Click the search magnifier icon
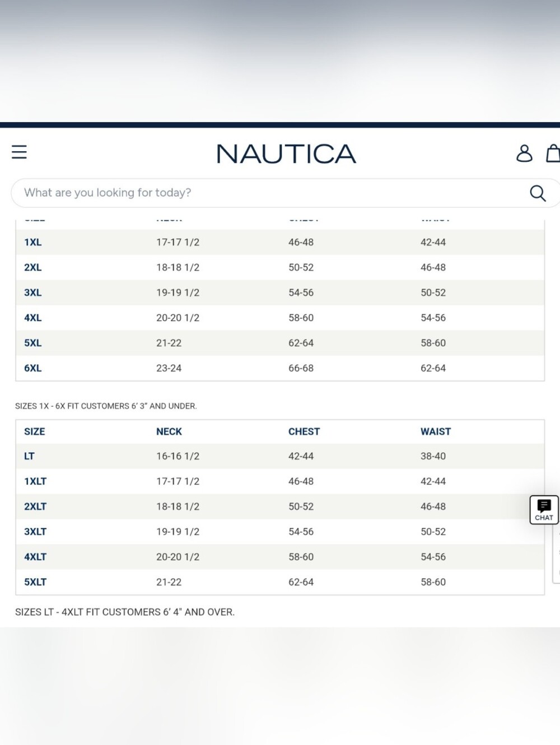 point(538,193)
